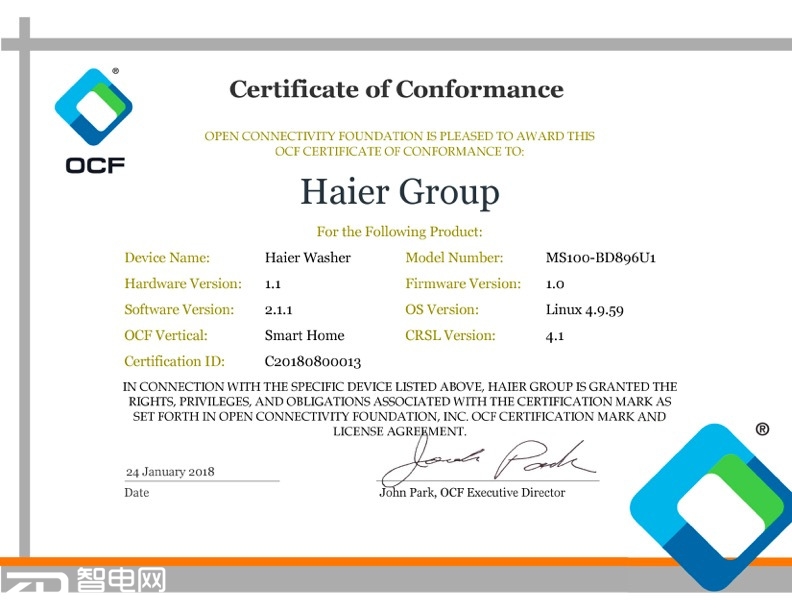Click hardware version value "1.1"

[x=273, y=284]
